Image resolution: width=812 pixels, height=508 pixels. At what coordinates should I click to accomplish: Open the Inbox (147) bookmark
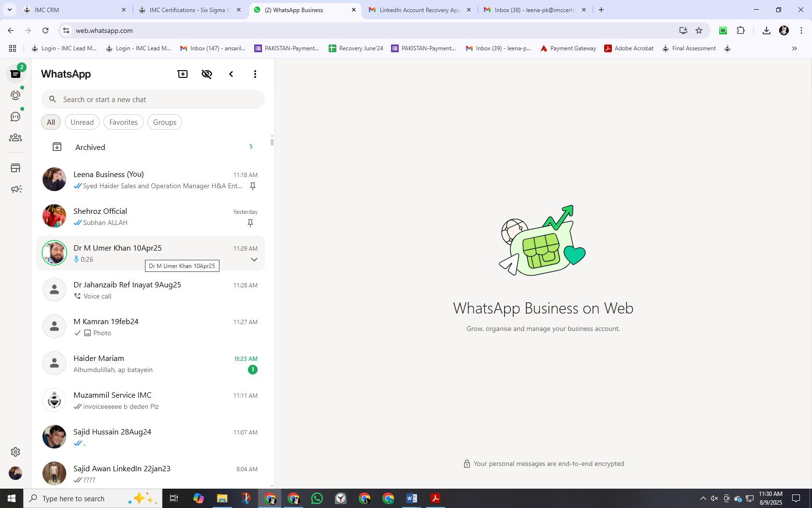(x=213, y=48)
